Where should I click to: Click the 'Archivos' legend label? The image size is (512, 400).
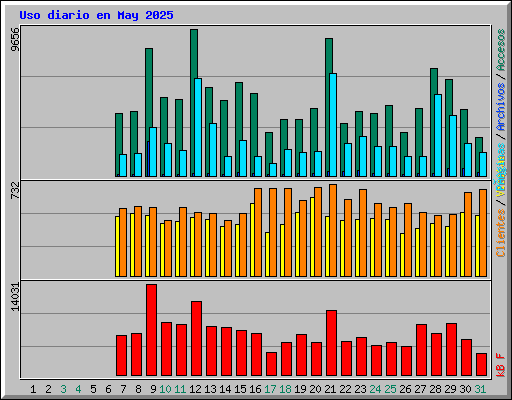(501, 107)
